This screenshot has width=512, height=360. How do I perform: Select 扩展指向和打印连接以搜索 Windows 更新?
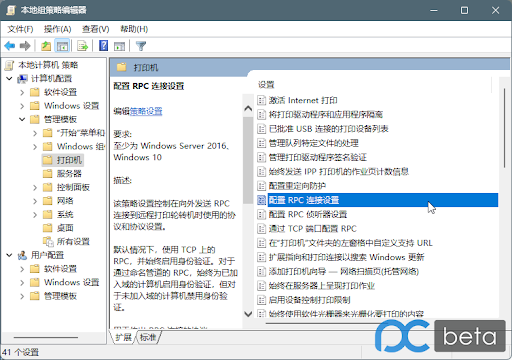347,257
